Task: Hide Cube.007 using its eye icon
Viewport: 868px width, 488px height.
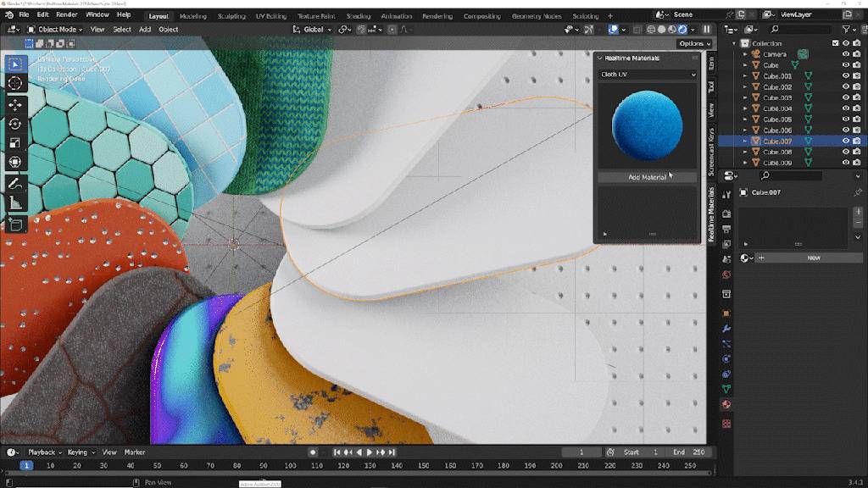Action: [845, 141]
